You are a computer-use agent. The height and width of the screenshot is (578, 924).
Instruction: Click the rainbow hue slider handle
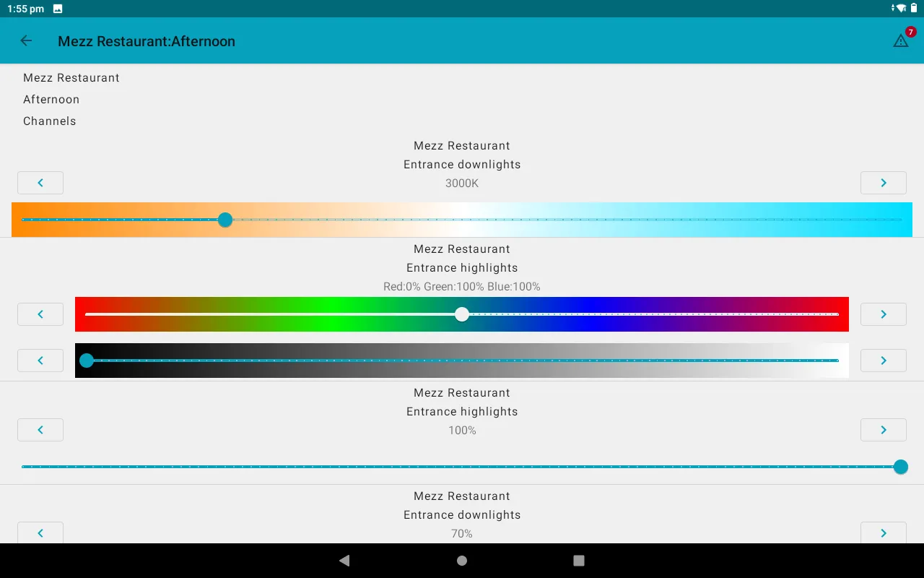coord(462,314)
